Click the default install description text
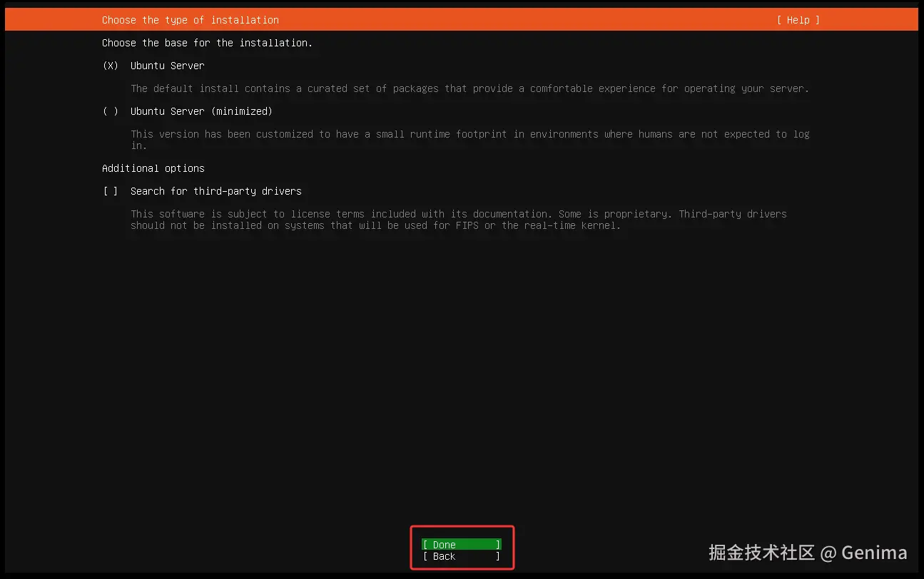Screen dimensions: 924x579 click(470, 88)
